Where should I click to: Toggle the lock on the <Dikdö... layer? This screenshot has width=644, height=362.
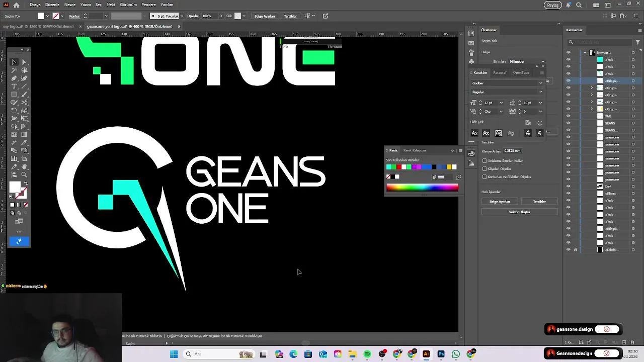pyautogui.click(x=576, y=250)
